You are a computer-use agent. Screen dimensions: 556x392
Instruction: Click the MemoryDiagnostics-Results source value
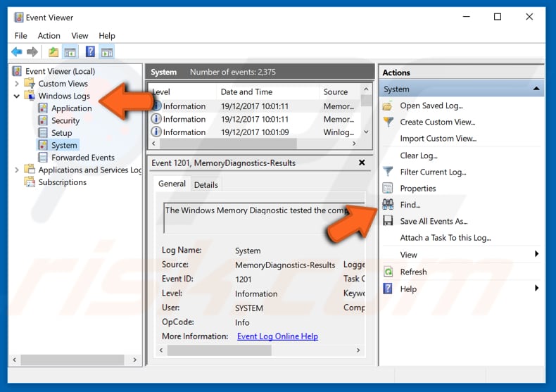285,265
